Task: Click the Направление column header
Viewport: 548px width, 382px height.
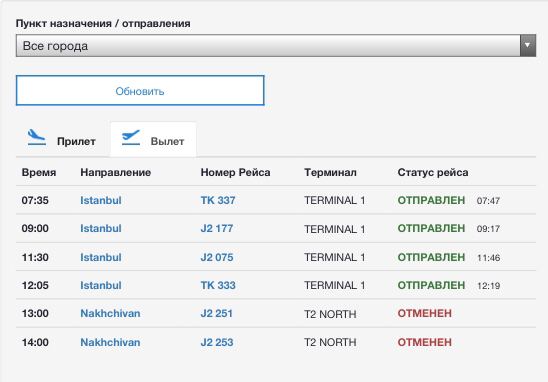Action: coord(116,172)
